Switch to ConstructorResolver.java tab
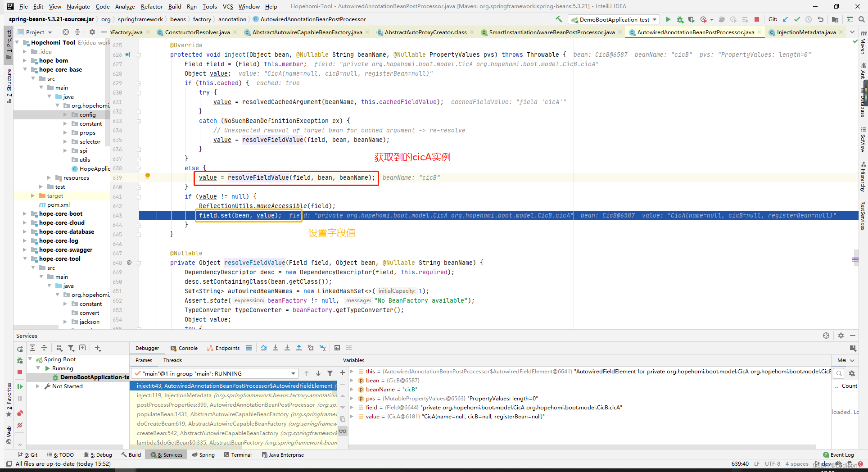Image resolution: width=868 pixels, height=472 pixels. [x=197, y=32]
